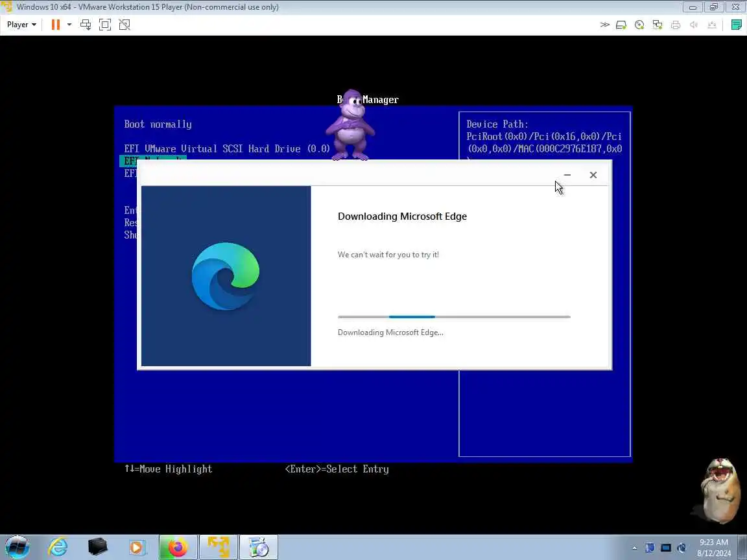
Task: Click the rightmost round tray icon beside clock
Action: pyautogui.click(x=682, y=548)
